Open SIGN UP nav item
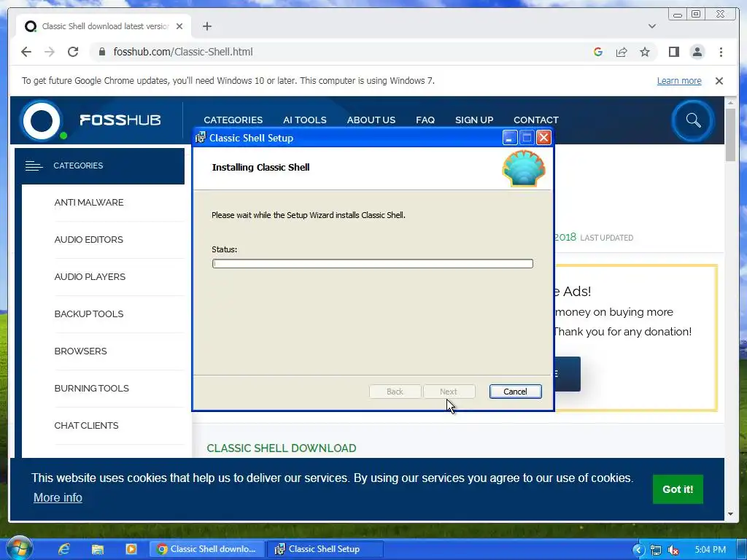This screenshot has width=747, height=560. click(474, 120)
